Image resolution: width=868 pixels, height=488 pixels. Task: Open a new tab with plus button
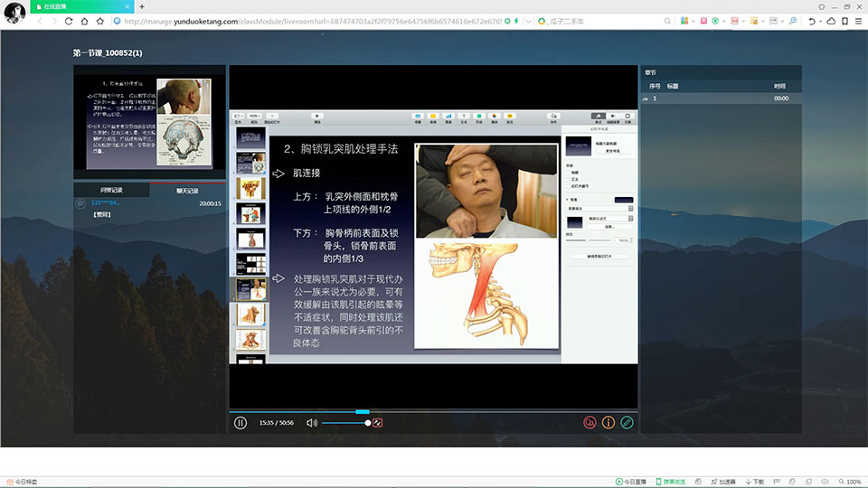[142, 6]
